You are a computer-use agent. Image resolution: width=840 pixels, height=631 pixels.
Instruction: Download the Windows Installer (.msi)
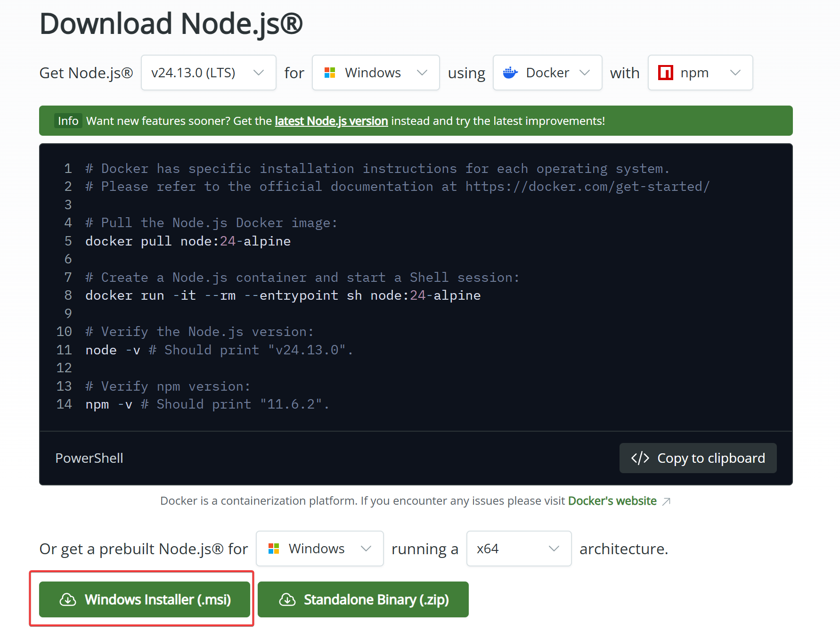point(145,599)
